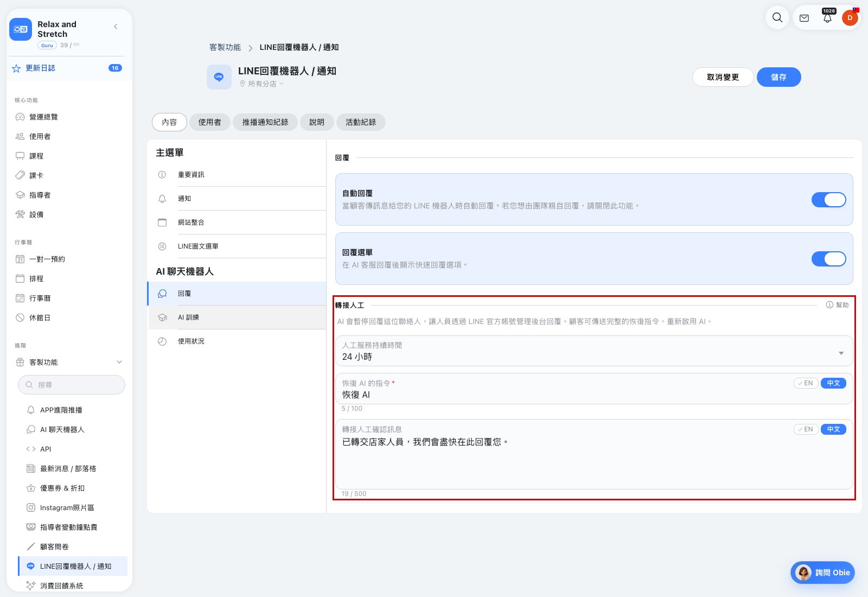Open 一對一預約 calendar icon

20,259
